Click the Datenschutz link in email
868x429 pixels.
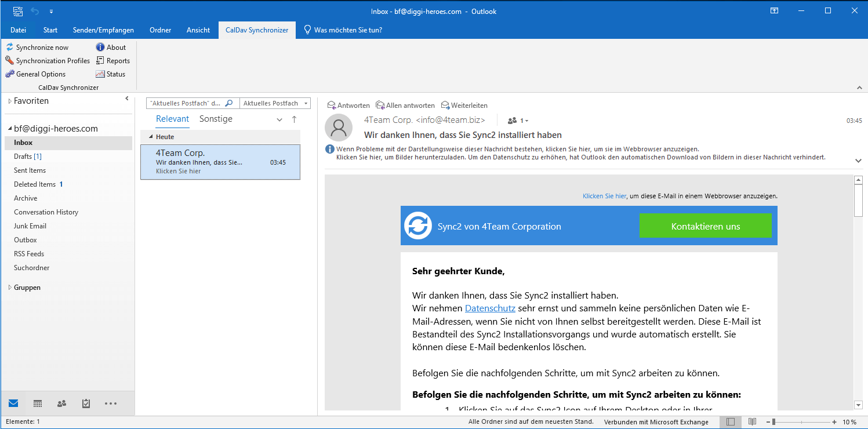click(x=490, y=308)
